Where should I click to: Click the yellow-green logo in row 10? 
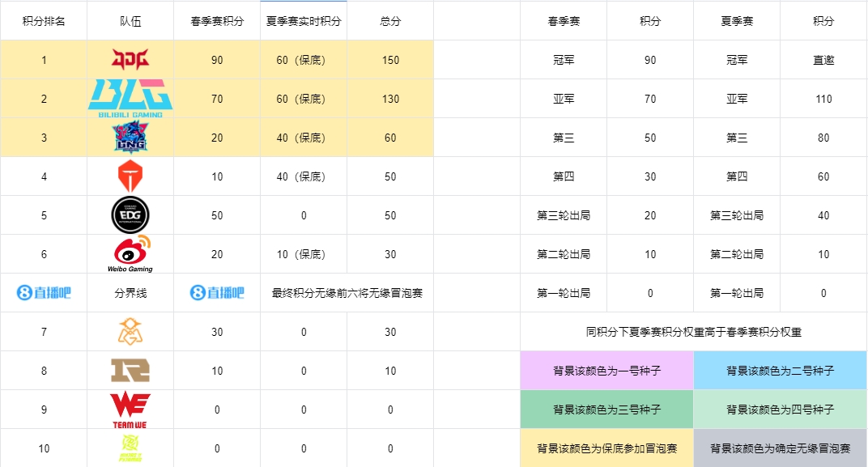pyautogui.click(x=130, y=448)
